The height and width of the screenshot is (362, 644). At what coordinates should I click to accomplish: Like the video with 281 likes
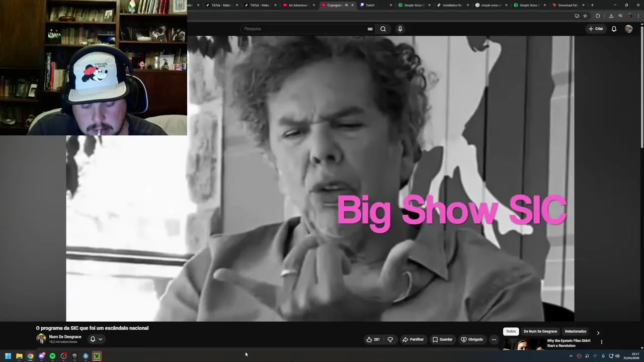[373, 339]
